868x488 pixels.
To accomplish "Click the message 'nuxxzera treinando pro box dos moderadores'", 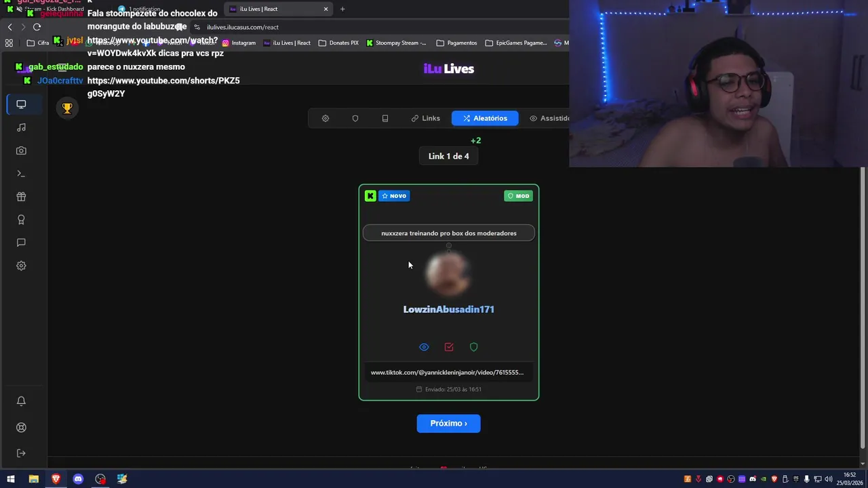I will tap(449, 233).
